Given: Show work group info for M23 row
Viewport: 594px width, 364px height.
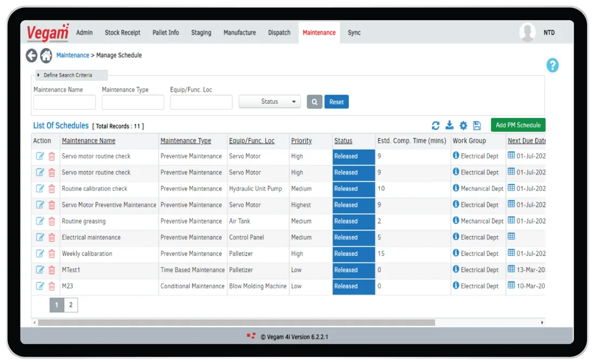Looking at the screenshot, I should [x=456, y=285].
